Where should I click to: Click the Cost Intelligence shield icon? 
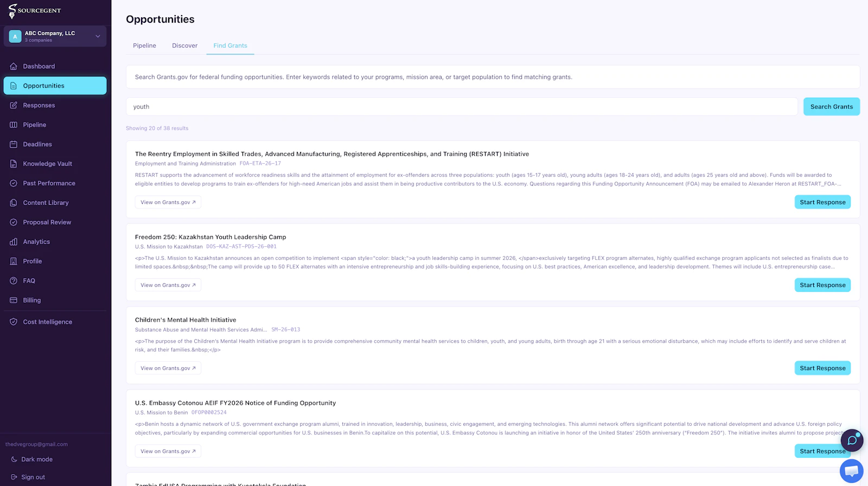tap(14, 322)
